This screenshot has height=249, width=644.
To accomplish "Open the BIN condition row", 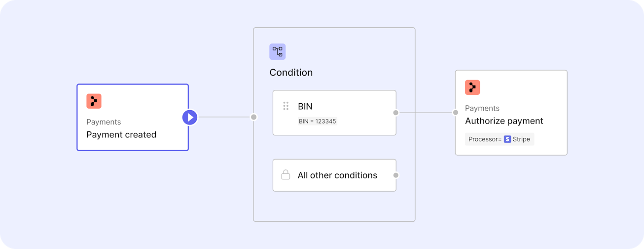I will click(334, 113).
